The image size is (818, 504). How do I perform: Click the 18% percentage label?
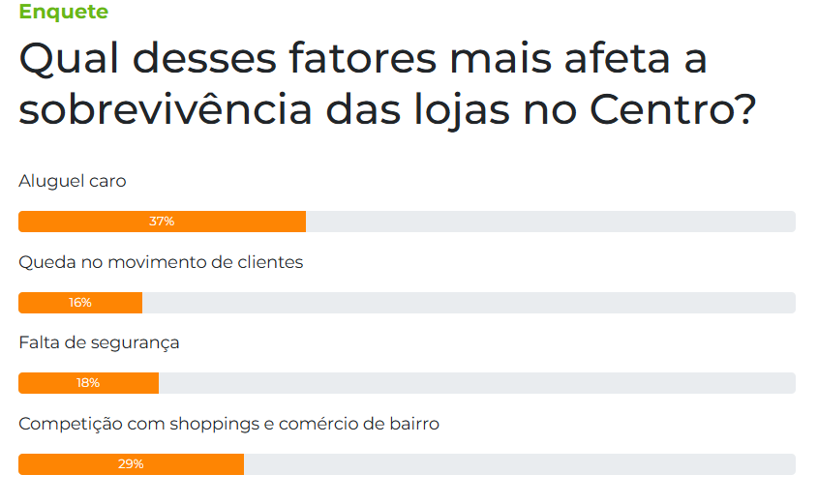(88, 383)
